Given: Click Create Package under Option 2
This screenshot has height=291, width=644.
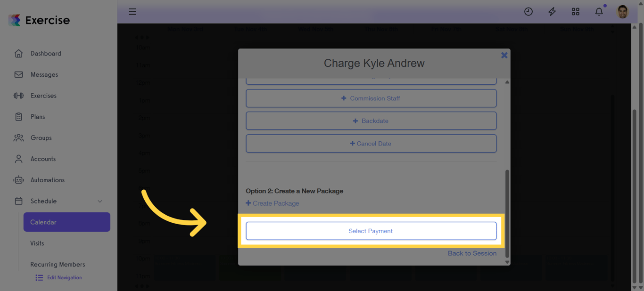Looking at the screenshot, I should click(272, 203).
